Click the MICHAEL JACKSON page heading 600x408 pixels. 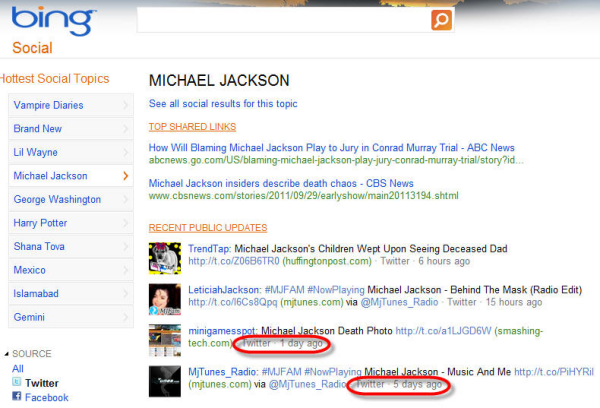click(x=219, y=80)
